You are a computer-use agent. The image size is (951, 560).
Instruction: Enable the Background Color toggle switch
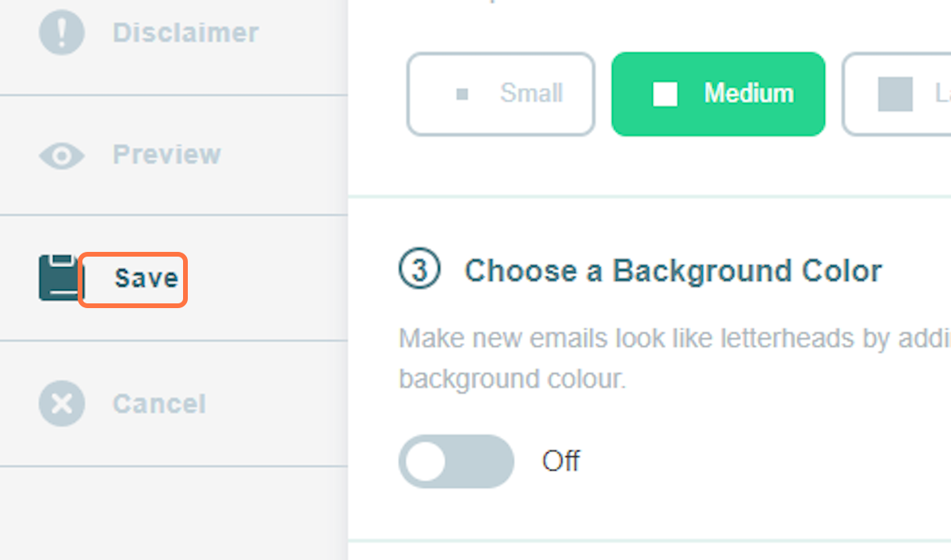(456, 461)
